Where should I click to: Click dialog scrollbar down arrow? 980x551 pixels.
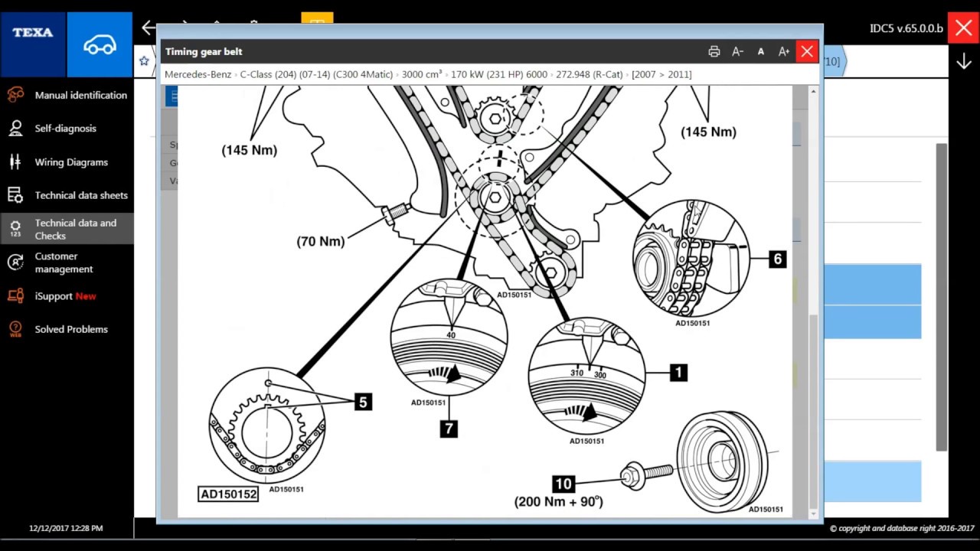pos(813,513)
